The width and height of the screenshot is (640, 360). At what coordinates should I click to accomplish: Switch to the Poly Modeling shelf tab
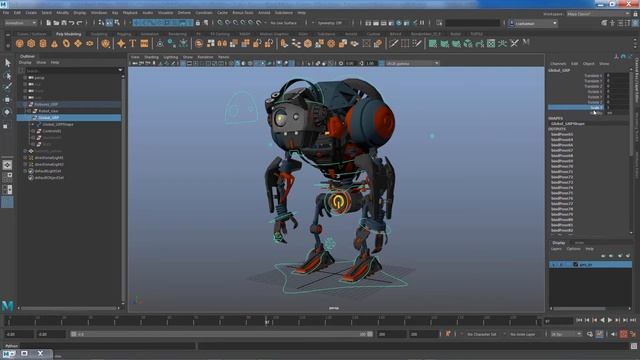point(69,34)
